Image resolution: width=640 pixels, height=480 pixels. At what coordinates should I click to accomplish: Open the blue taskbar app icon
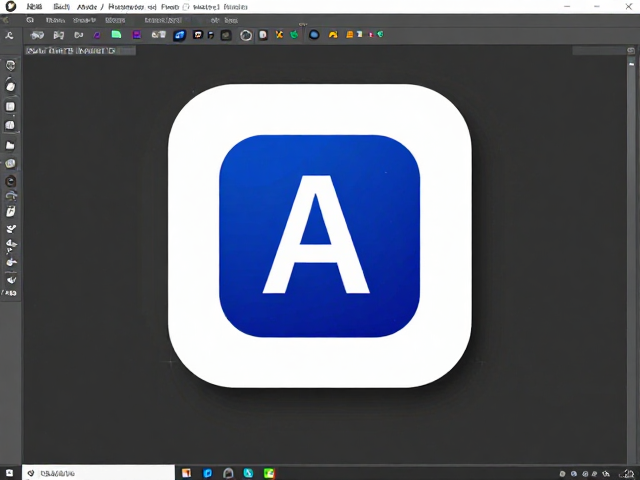click(208, 473)
